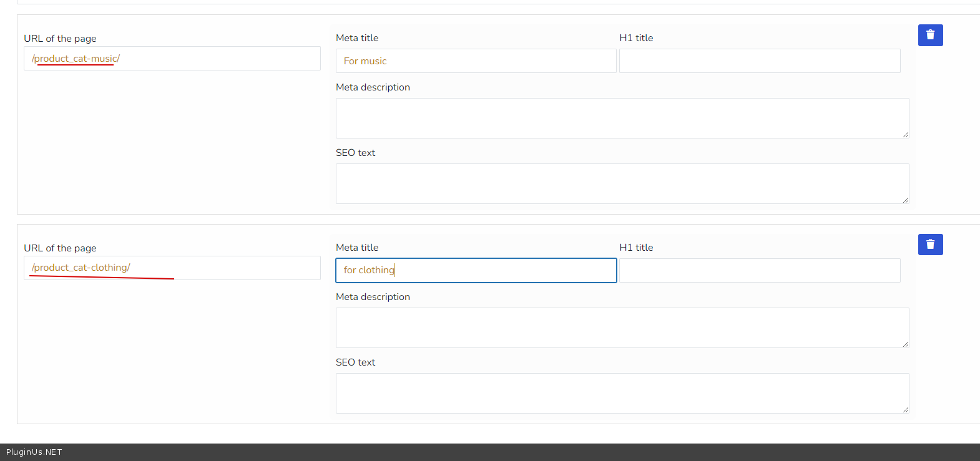Select the H1 title field for the music rule
Screen dimensions: 980x461
tap(759, 61)
